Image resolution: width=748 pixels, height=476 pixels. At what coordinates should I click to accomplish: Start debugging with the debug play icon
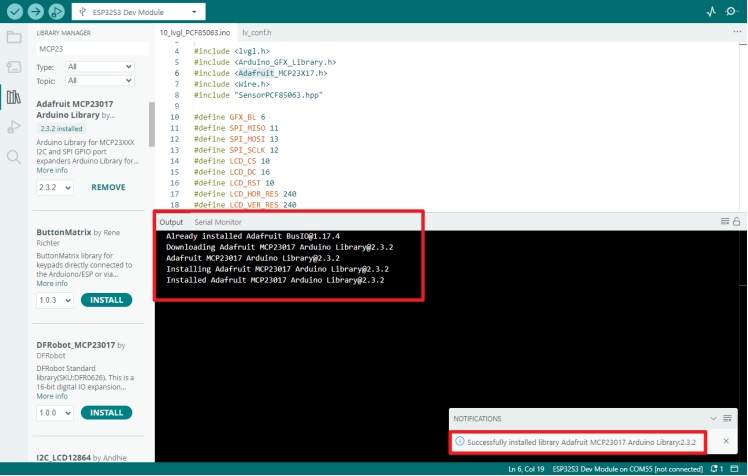(x=57, y=12)
